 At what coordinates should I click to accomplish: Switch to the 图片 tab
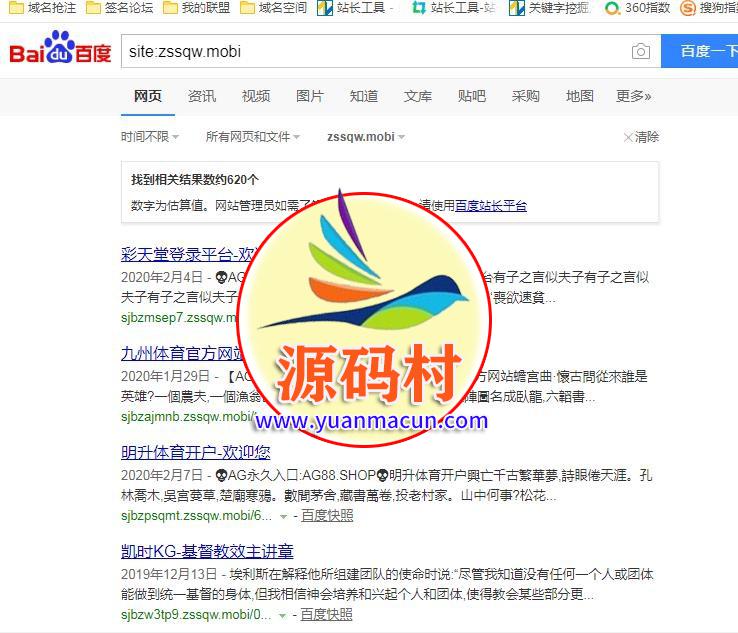[310, 96]
